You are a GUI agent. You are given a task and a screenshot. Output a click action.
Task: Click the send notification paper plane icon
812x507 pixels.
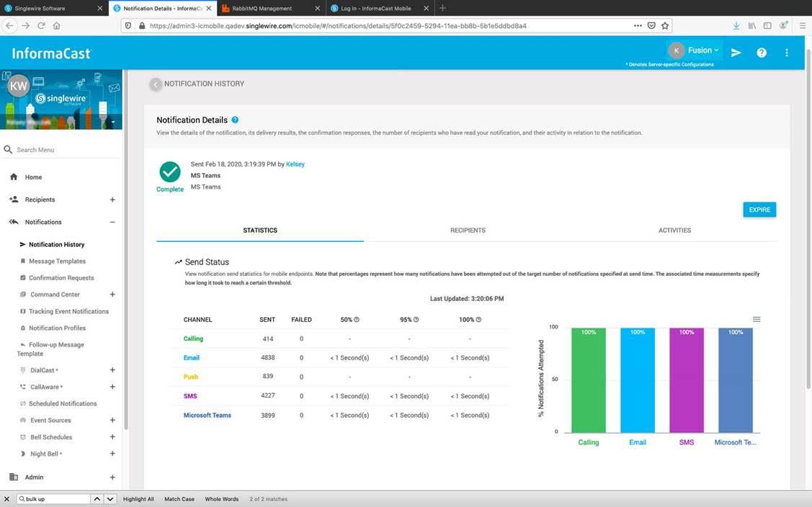click(736, 53)
